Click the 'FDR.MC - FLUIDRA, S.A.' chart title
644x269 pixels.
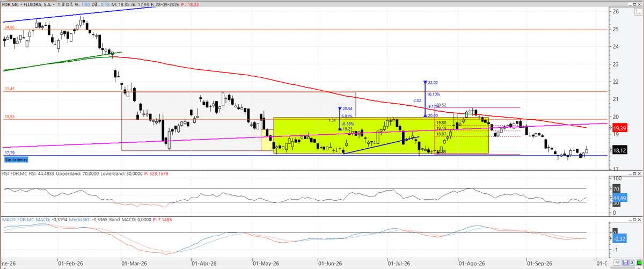coord(27,4)
